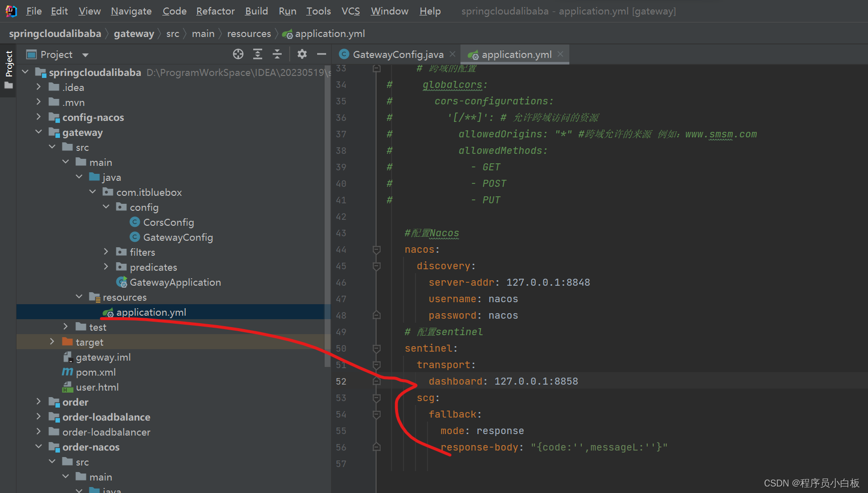Open the Project view dropdown
868x493 pixels.
(x=85, y=54)
